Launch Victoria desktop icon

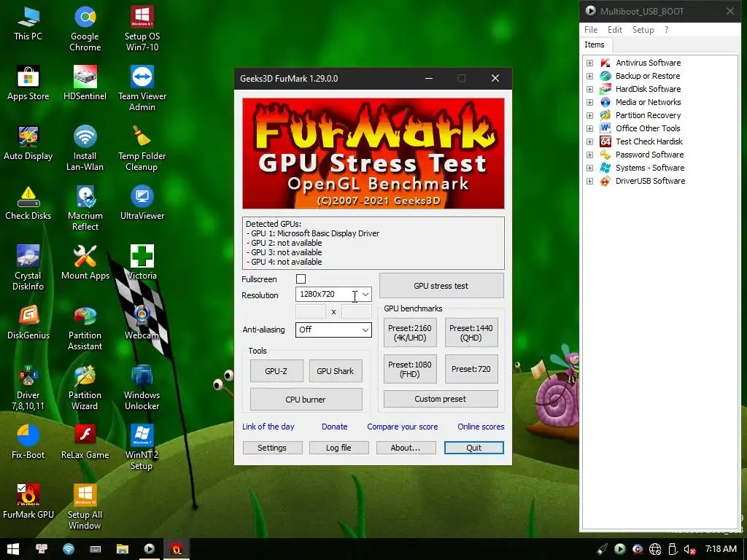142,262
